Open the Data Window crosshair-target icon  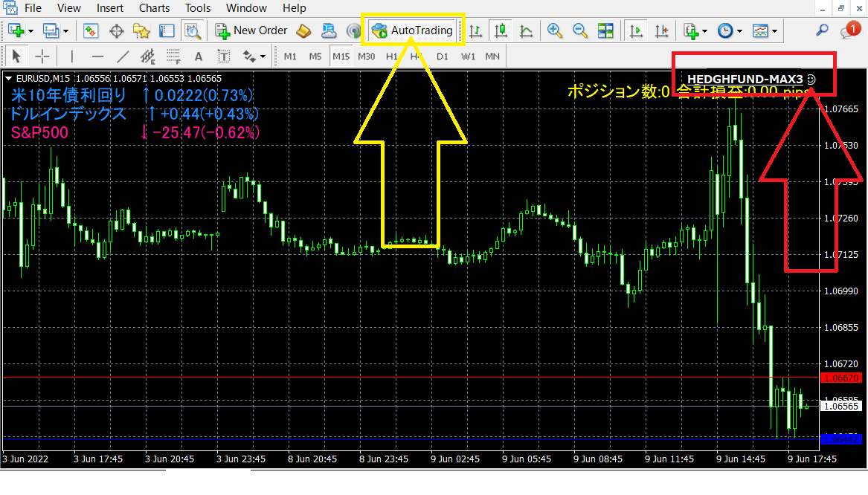(x=116, y=31)
